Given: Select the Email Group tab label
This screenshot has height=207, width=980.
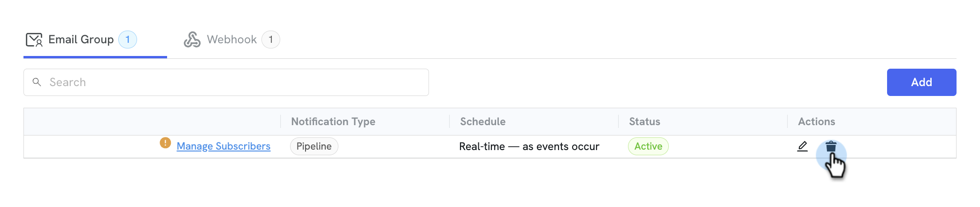Looking at the screenshot, I should [x=81, y=40].
